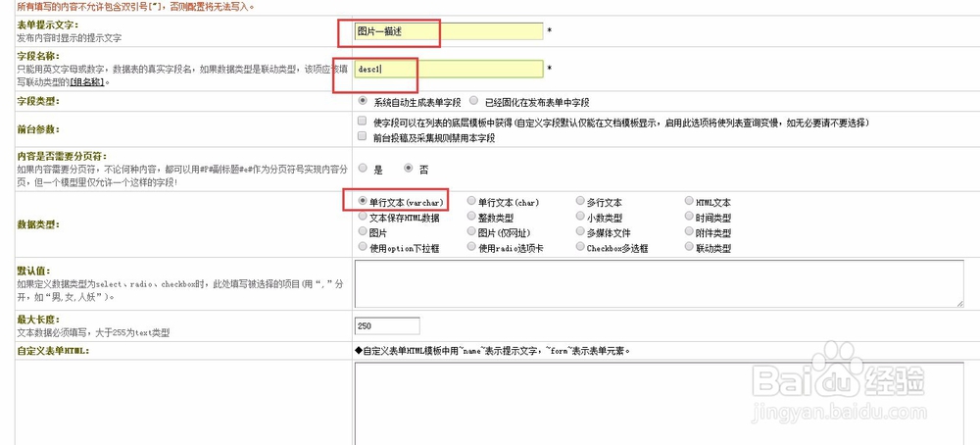Image resolution: width=980 pixels, height=445 pixels.
Task: Grab the 默认值 textarea resize handle
Action: point(960,303)
